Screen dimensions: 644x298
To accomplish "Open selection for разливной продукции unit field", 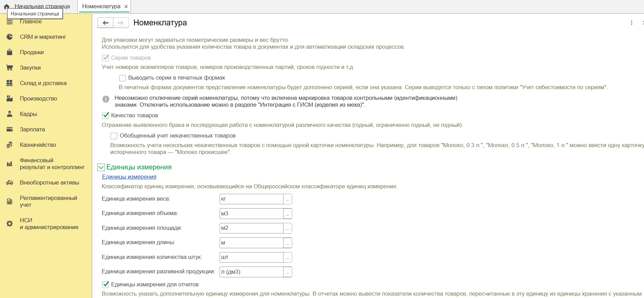I will click(287, 272).
